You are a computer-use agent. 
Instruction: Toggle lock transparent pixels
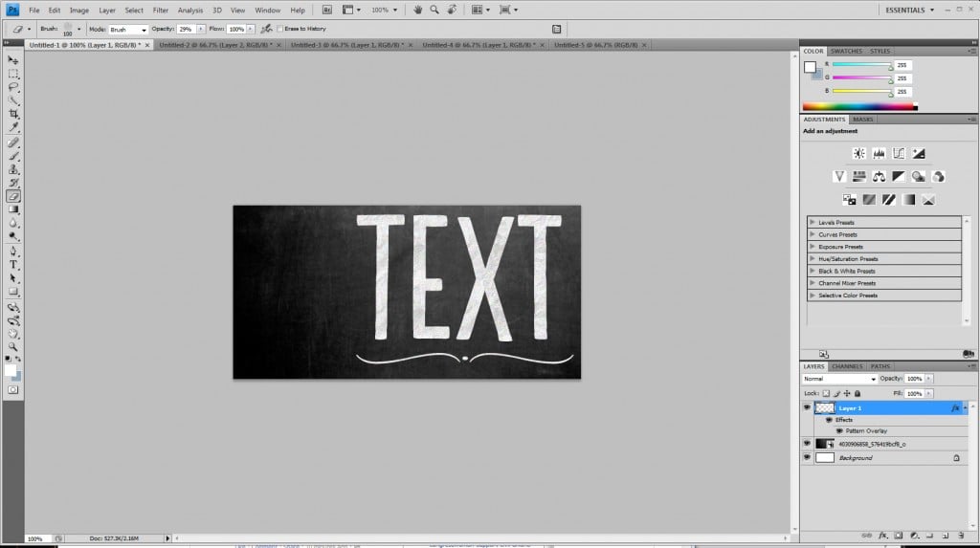tap(826, 394)
